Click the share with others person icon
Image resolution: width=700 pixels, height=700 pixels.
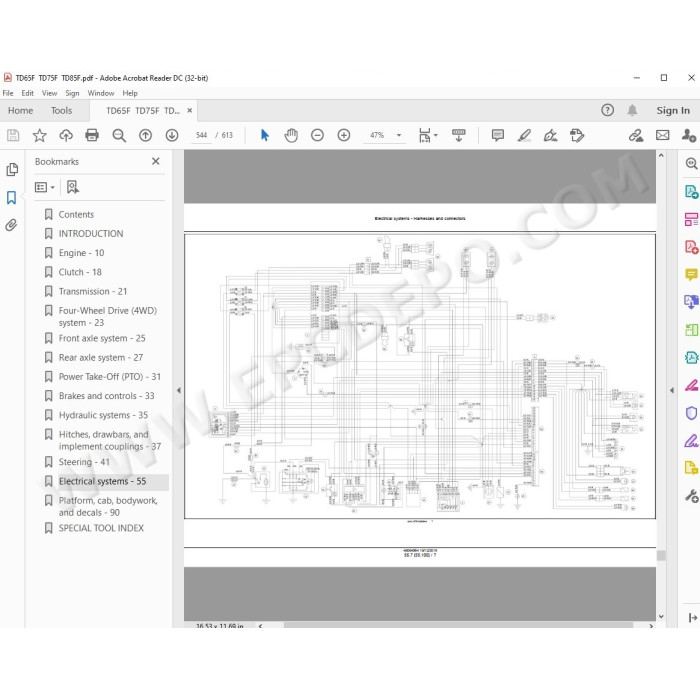688,135
